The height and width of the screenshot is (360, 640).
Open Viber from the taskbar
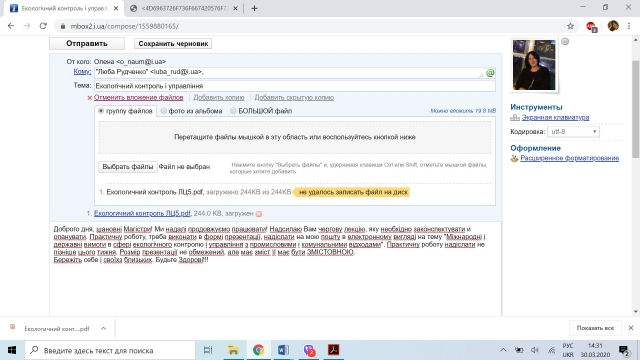309,350
